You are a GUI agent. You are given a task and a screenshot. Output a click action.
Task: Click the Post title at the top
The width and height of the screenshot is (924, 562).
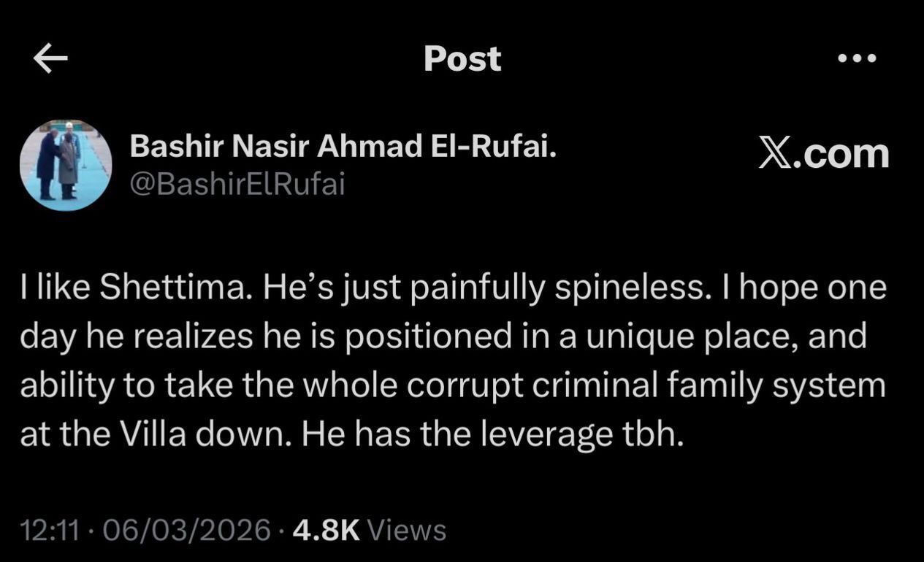pyautogui.click(x=462, y=58)
